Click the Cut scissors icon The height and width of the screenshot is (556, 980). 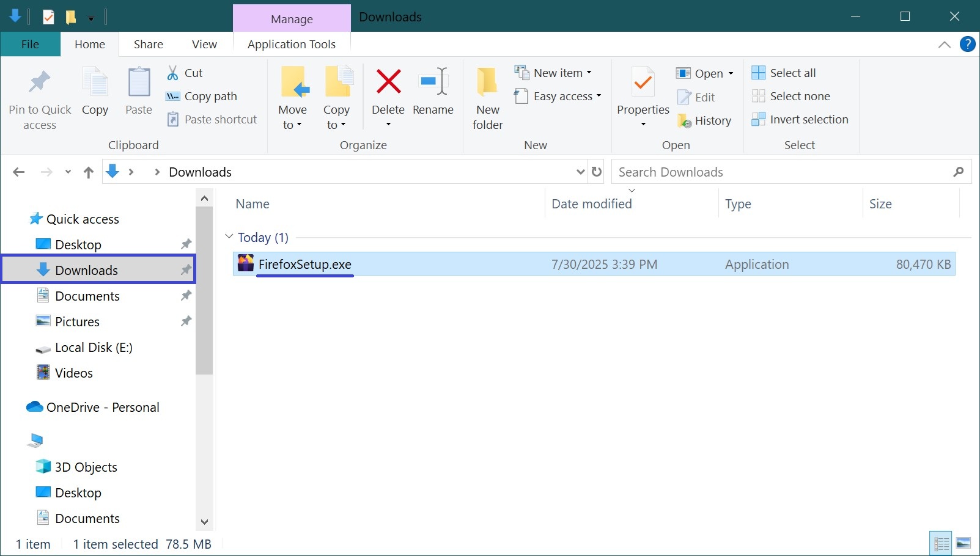point(173,73)
